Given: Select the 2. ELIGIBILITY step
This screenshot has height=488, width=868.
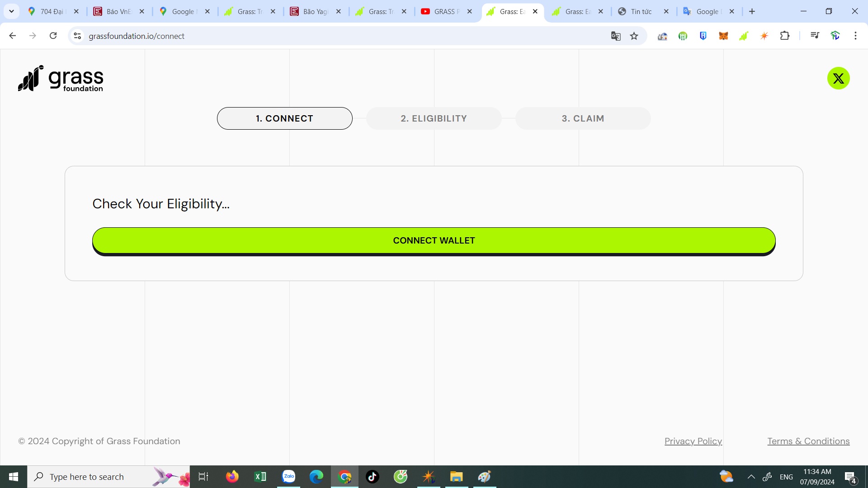Looking at the screenshot, I should tap(434, 118).
